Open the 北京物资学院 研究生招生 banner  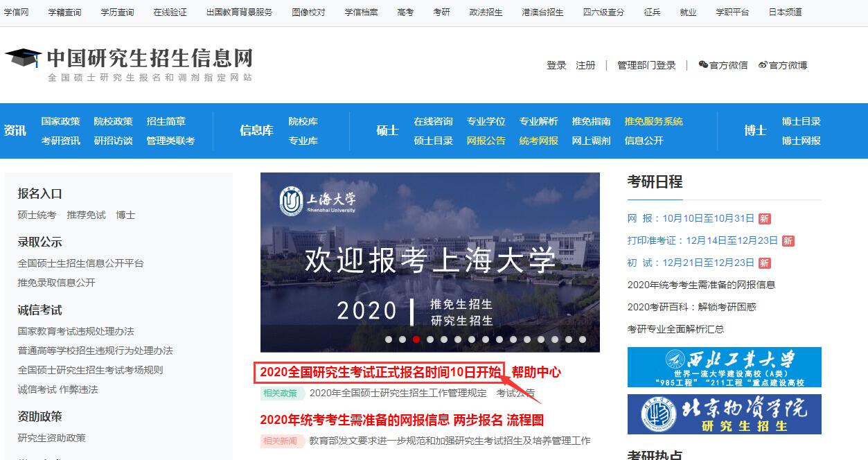pos(724,414)
